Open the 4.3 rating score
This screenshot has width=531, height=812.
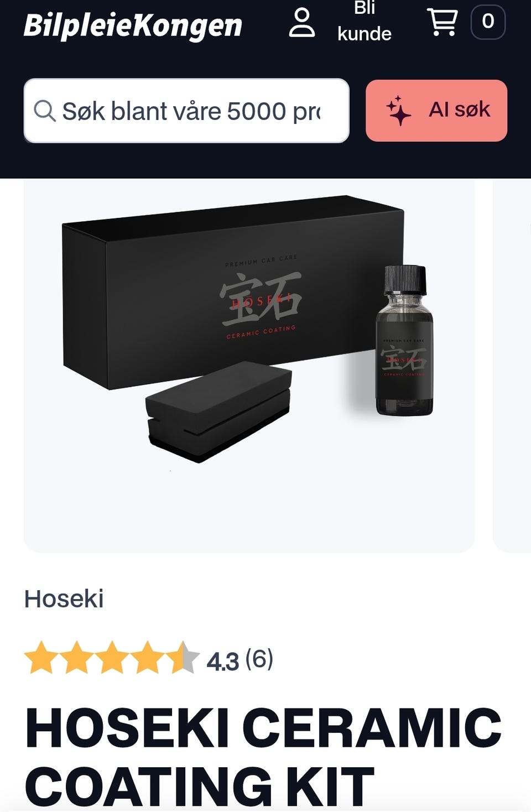(222, 661)
